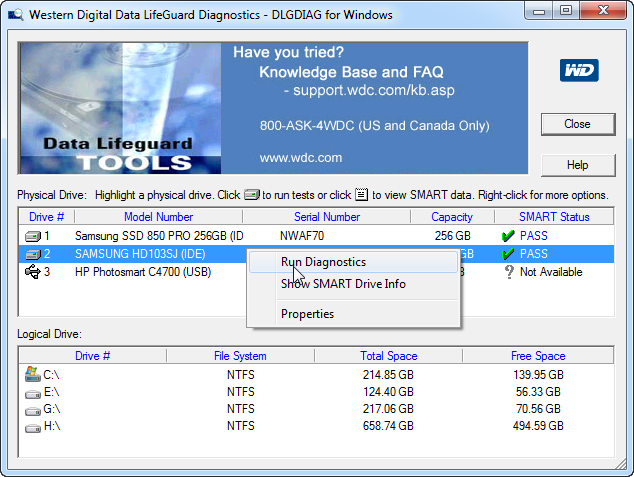Click 217.06 GB total space value
This screenshot has width=634, height=477.
point(388,409)
